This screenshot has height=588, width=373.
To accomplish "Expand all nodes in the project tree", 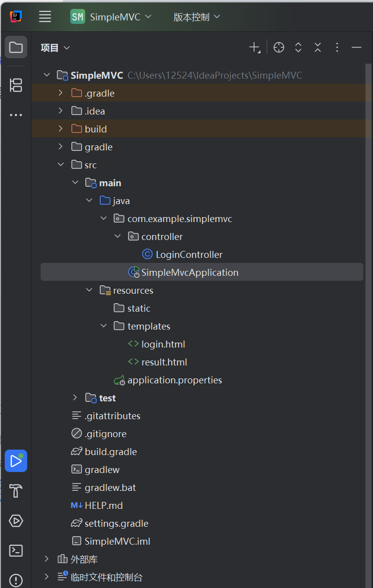I will pos(298,47).
